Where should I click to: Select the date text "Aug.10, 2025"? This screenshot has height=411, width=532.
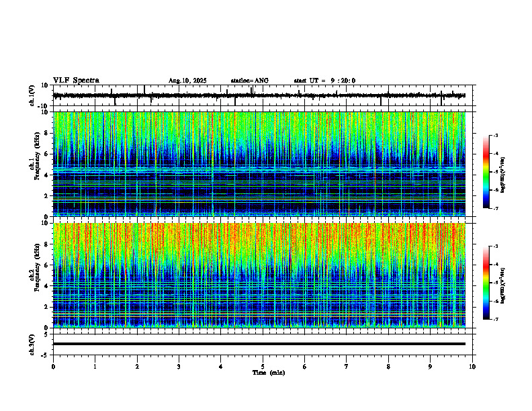(187, 81)
